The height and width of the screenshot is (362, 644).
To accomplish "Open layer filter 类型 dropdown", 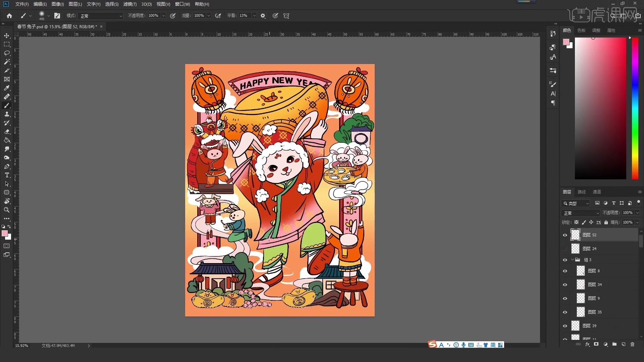I will pos(576,203).
